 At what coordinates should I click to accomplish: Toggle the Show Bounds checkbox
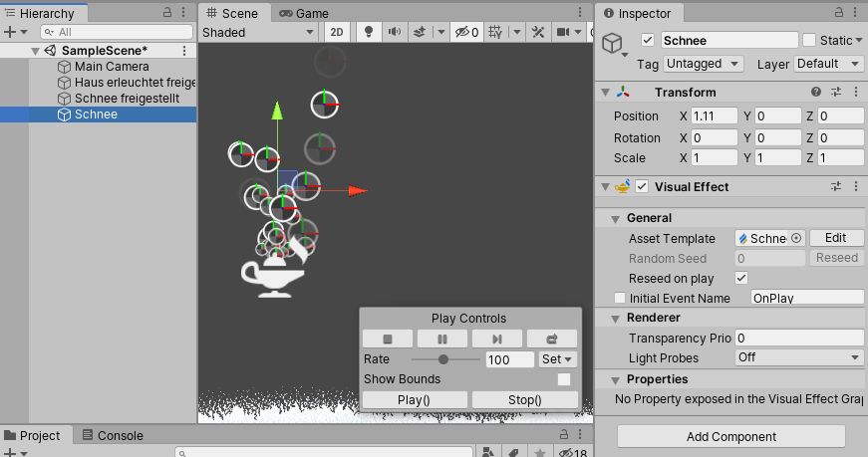[x=564, y=379]
